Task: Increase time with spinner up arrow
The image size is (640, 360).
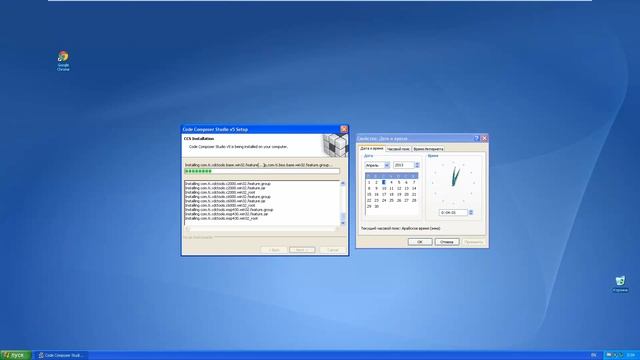Action: (471, 211)
